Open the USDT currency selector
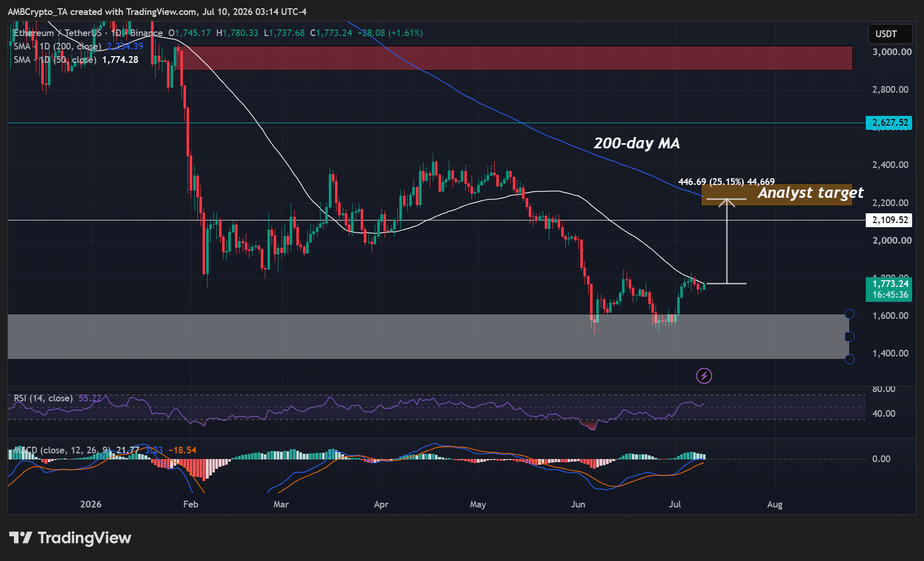 pyautogui.click(x=890, y=34)
